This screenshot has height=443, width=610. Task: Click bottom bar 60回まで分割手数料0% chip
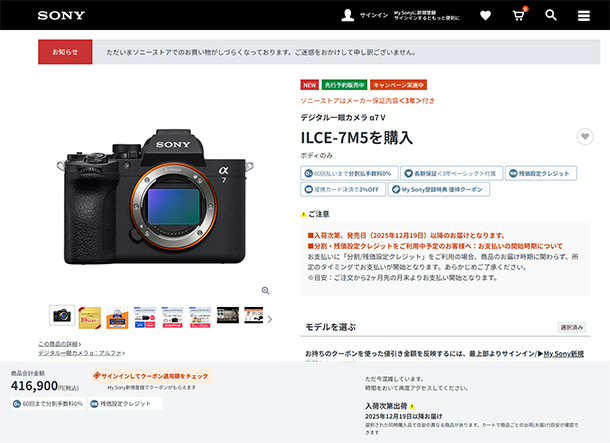point(48,404)
